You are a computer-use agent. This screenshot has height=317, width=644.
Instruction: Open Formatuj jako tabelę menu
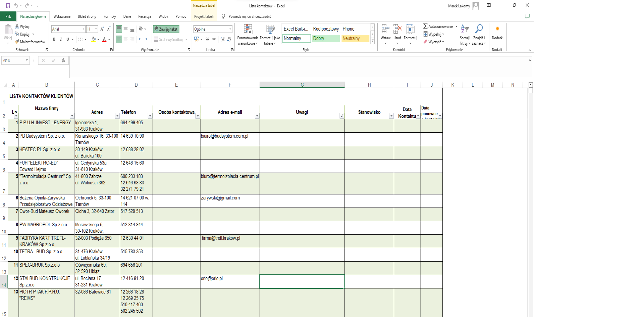pos(270,35)
